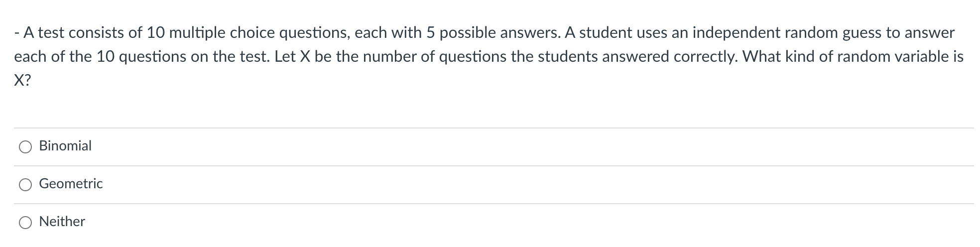Click the Geometric answer label text

[x=71, y=184]
